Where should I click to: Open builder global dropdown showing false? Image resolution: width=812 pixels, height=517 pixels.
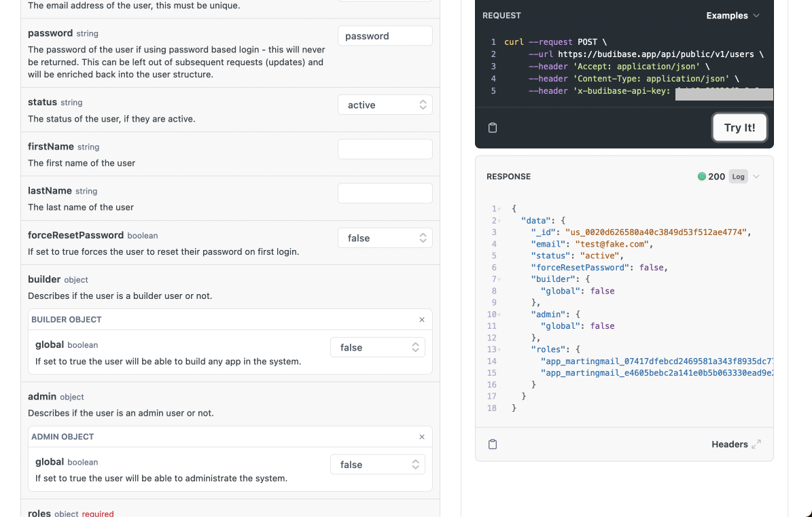pyautogui.click(x=378, y=347)
